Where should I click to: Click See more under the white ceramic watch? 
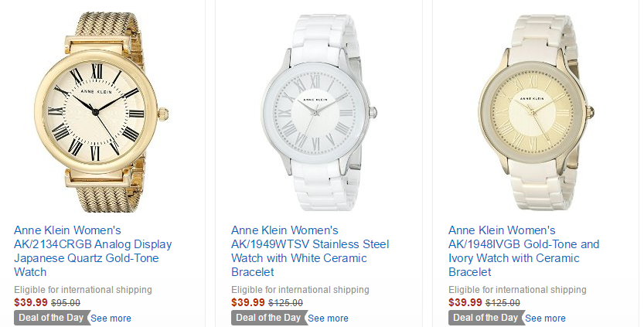pos(328,318)
